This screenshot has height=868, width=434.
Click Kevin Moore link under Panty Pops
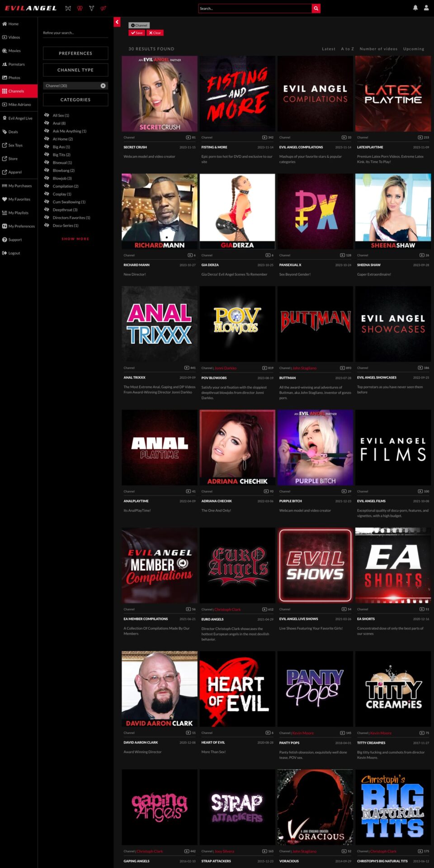pos(303,733)
